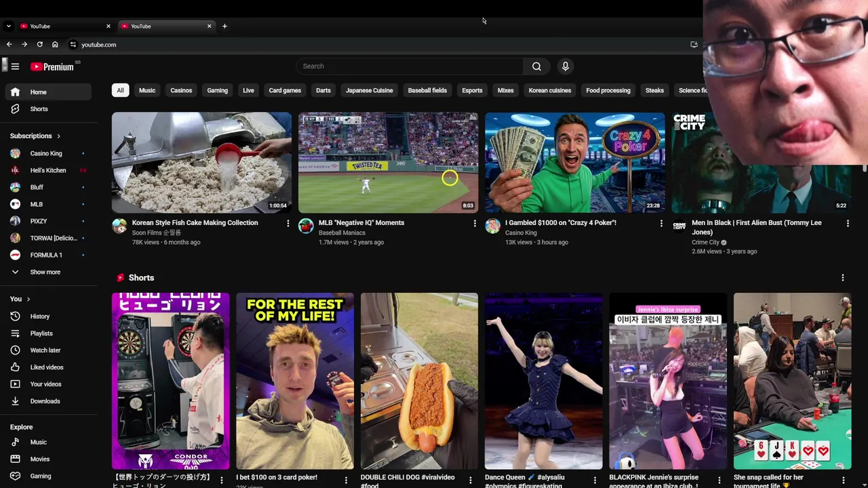The height and width of the screenshot is (488, 868).
Task: Open options for BLACKPINK Jennie Short
Action: pos(719,481)
